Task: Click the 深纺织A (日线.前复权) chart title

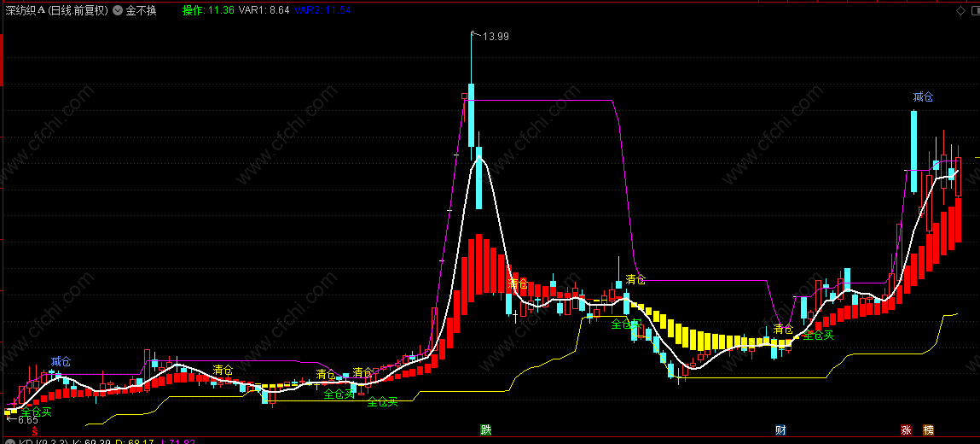Action: point(56,10)
